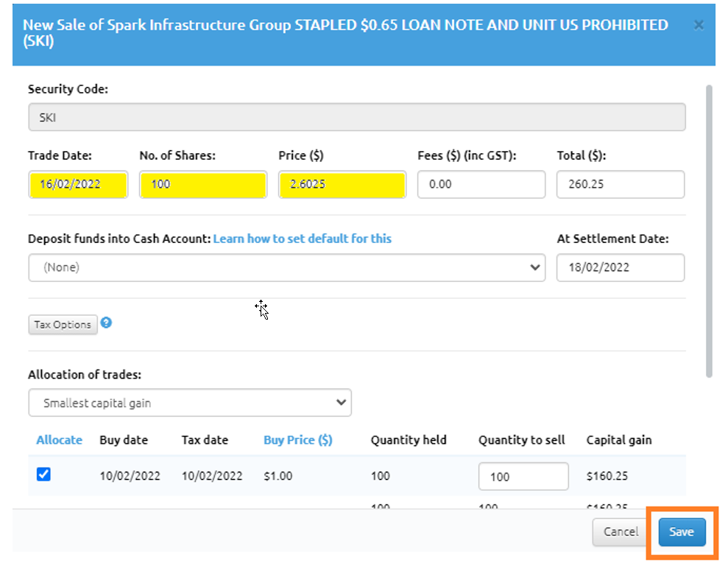Screen dimensions: 728x564
Task: Close the New Sale dialog with X
Action: pyautogui.click(x=699, y=25)
